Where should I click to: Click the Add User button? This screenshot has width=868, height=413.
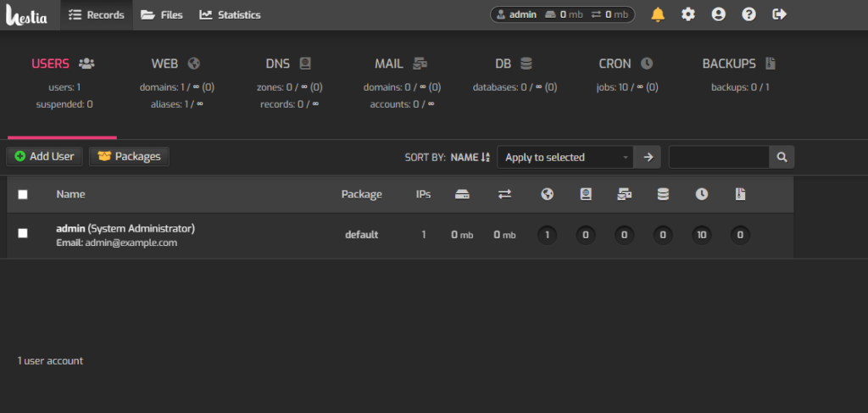pyautogui.click(x=45, y=156)
